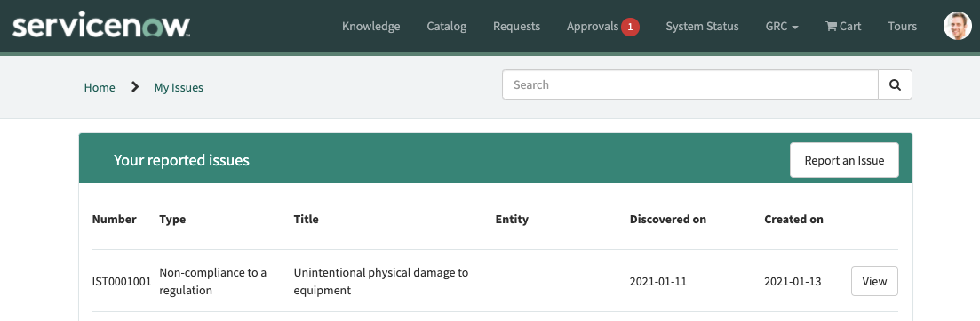The width and height of the screenshot is (980, 321).
Task: Go to the Catalog page
Action: (x=447, y=27)
